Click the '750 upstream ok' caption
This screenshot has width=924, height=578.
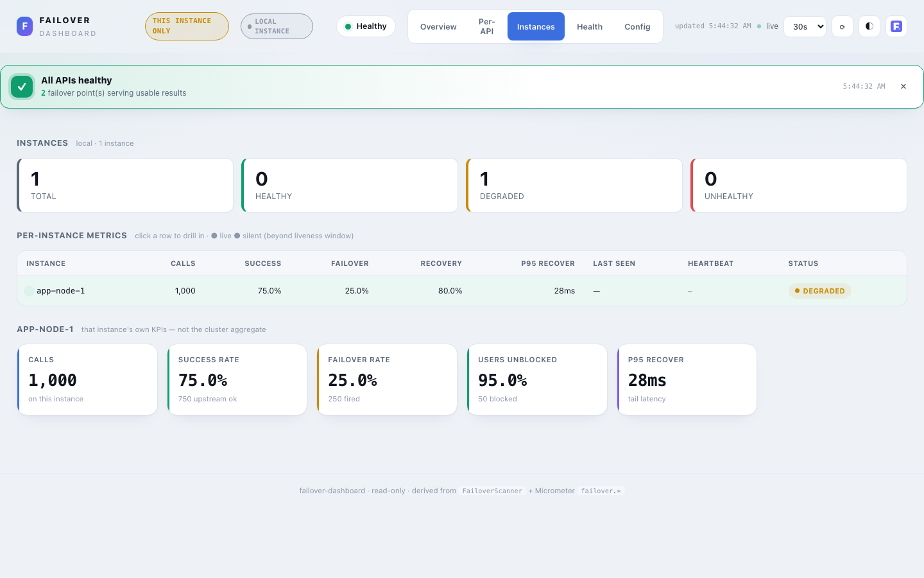click(x=207, y=399)
